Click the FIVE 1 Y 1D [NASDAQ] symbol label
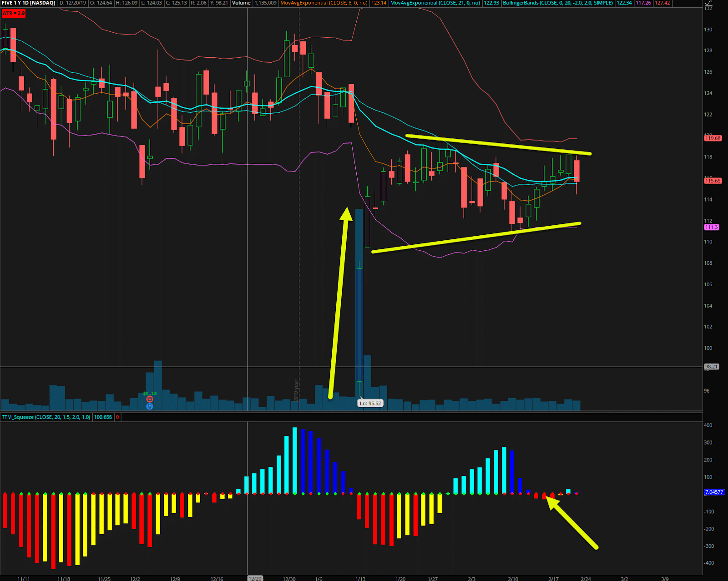The height and width of the screenshot is (581, 728). (29, 3)
